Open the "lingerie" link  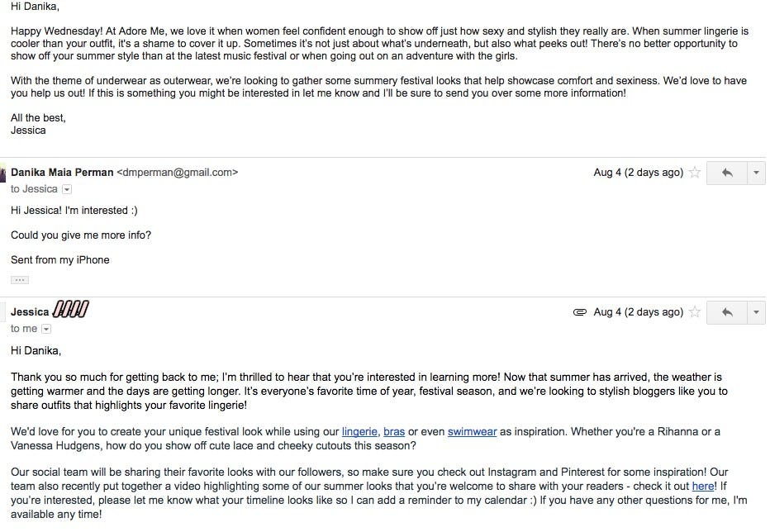click(359, 431)
